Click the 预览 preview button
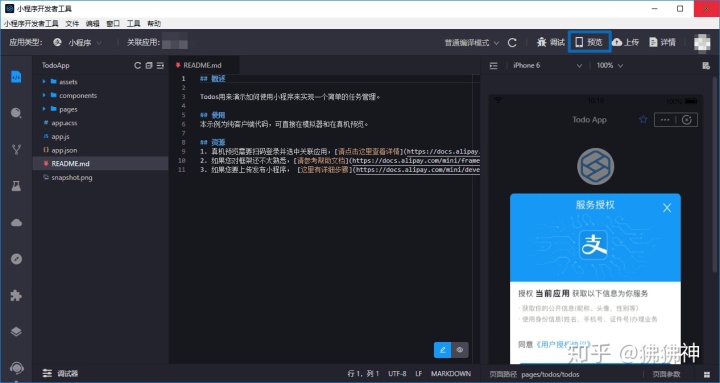720x383 pixels. pyautogui.click(x=589, y=42)
